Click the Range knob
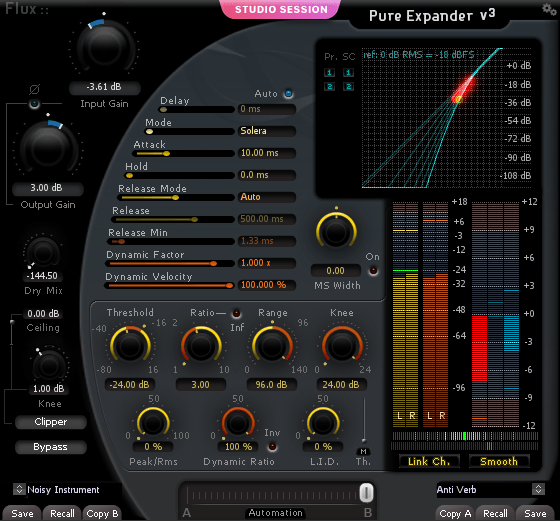560x521 pixels. pos(272,345)
